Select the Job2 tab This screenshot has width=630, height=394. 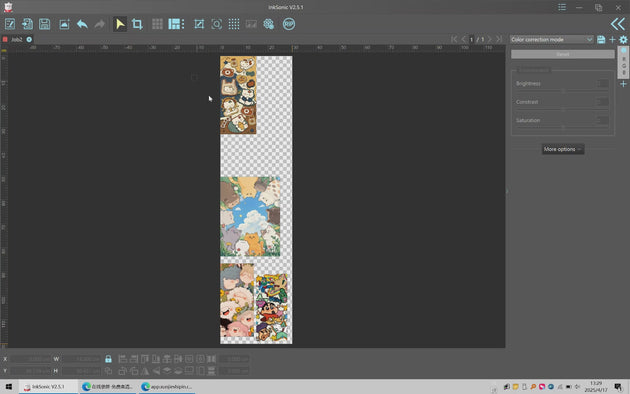tap(16, 39)
